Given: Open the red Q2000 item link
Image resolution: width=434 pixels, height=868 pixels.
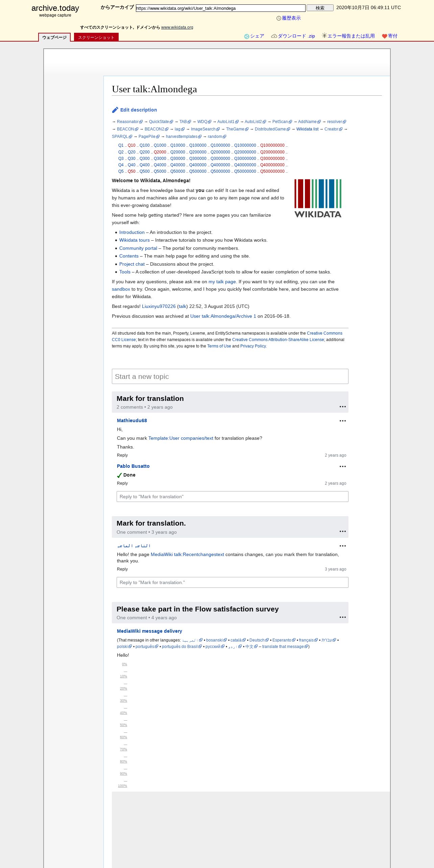Looking at the screenshot, I should (x=160, y=152).
